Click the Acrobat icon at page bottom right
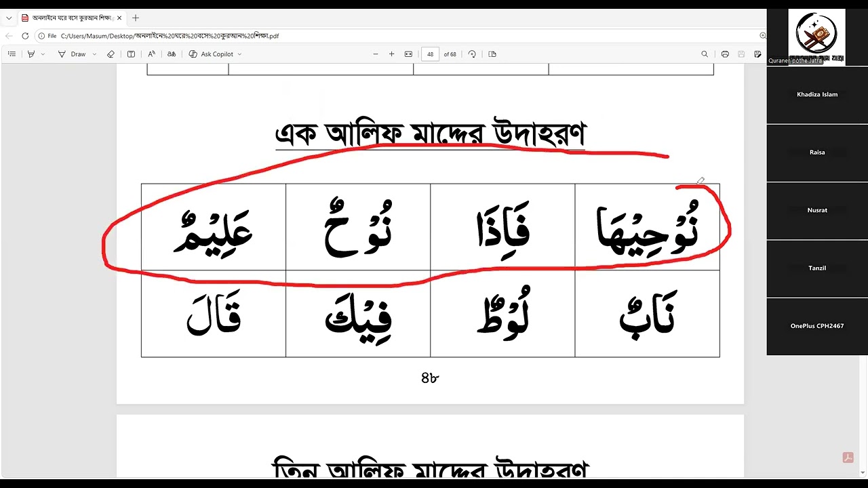Screen dimensions: 868x488 click(x=848, y=457)
